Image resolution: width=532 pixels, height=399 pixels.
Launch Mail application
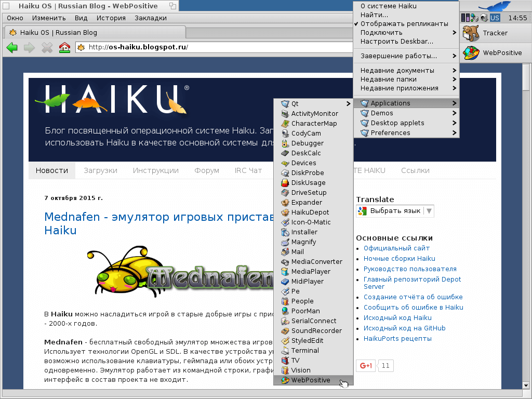313,252
